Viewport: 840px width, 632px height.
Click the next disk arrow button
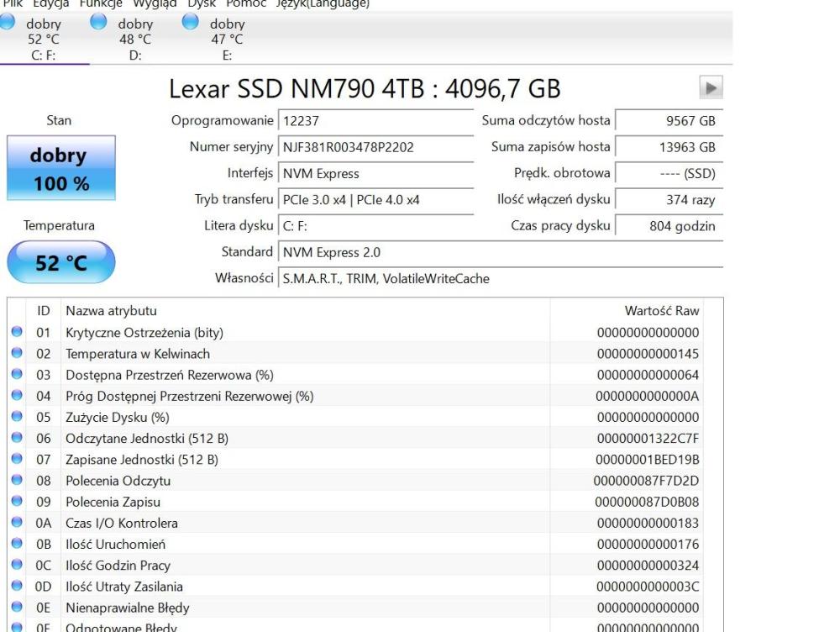pyautogui.click(x=711, y=88)
